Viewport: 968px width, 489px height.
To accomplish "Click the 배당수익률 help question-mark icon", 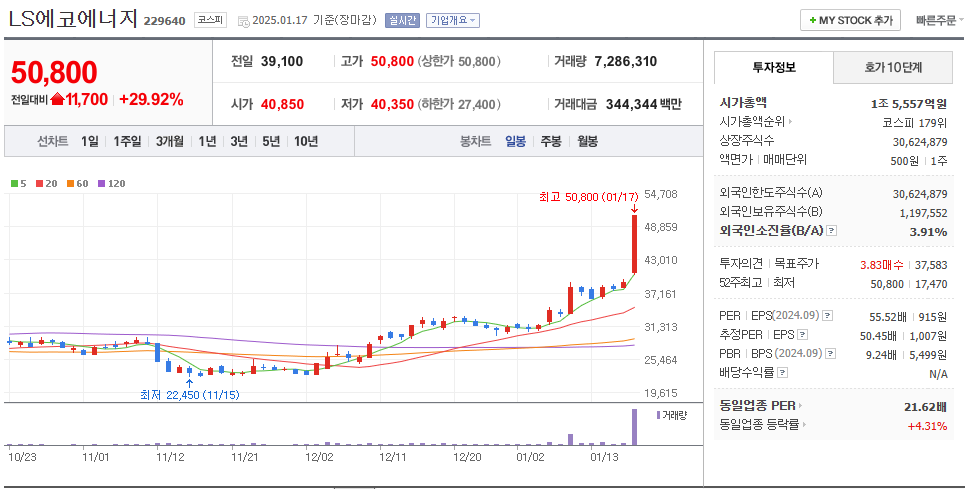I will [782, 372].
